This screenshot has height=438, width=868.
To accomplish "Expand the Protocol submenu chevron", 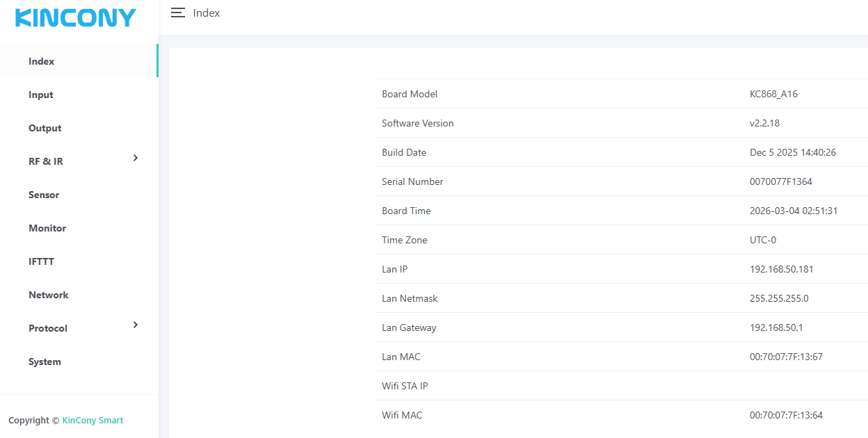I will point(136,325).
